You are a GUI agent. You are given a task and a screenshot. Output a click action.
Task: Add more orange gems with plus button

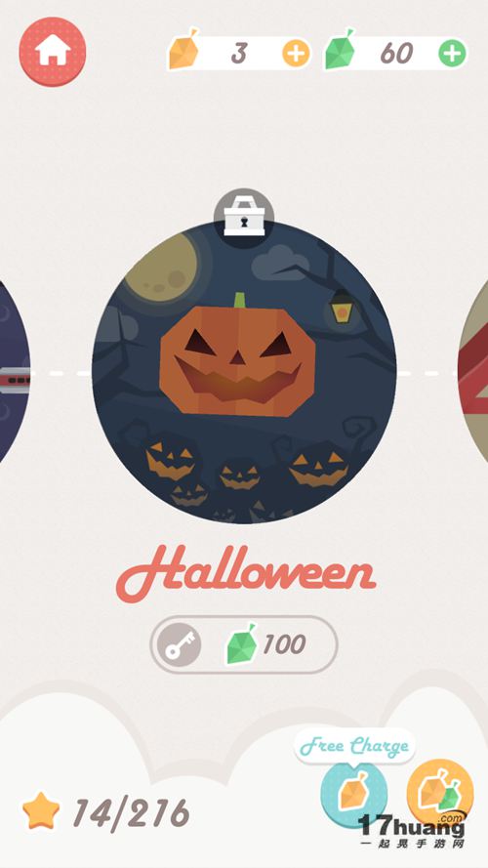(x=296, y=54)
